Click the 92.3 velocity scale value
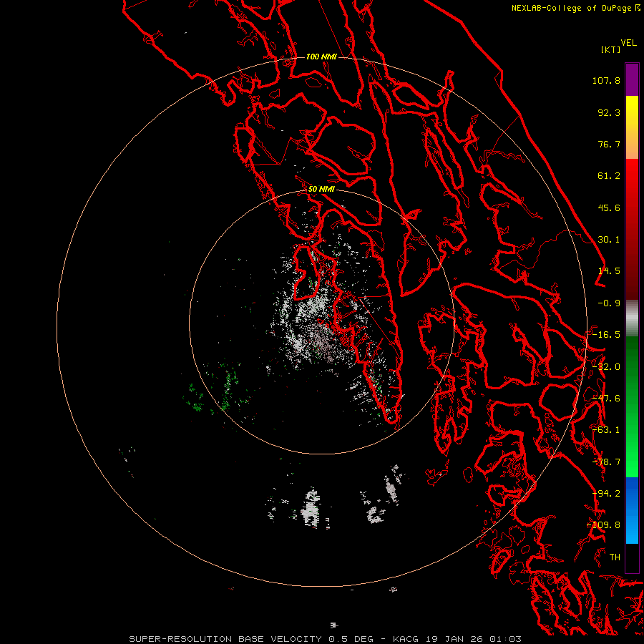 coord(609,112)
